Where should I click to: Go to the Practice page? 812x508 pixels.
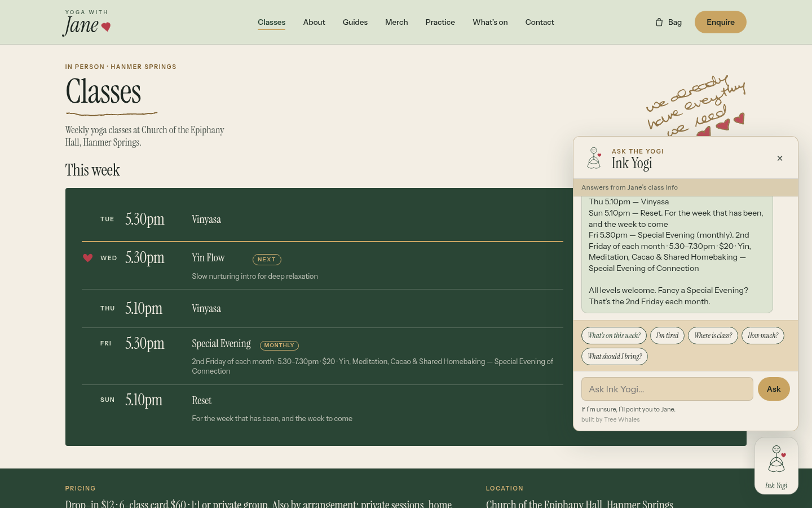click(x=440, y=22)
